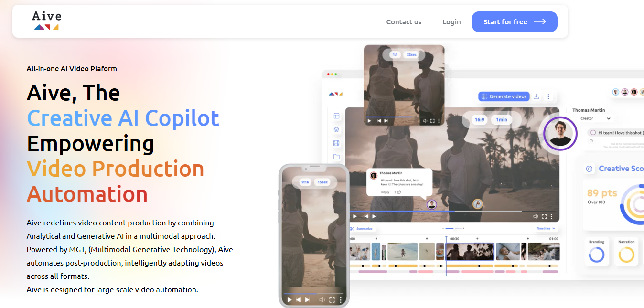Click Reply in Thomas Martin's comment bubble
Image resolution: width=644 pixels, height=308 pixels.
[x=385, y=192]
